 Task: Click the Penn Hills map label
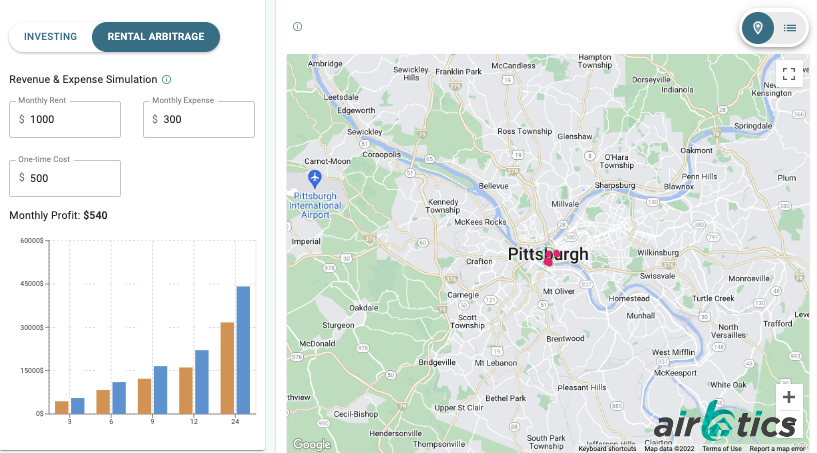click(699, 176)
